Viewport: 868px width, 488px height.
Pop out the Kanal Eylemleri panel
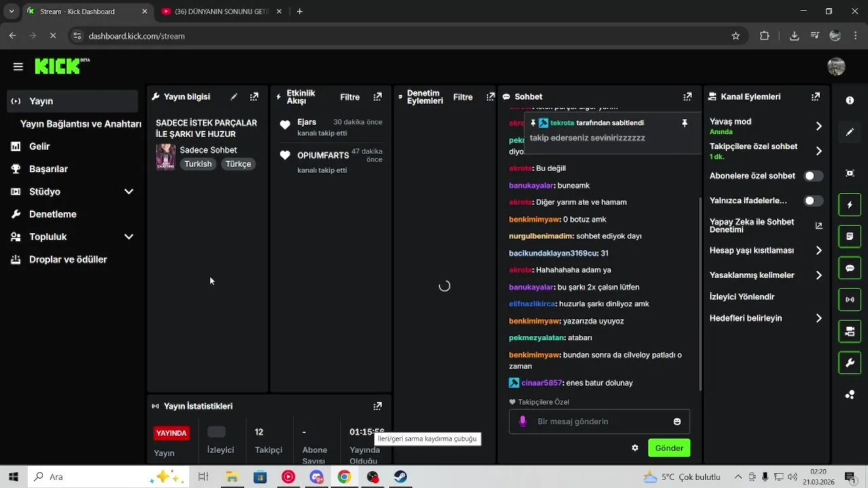[x=816, y=97]
